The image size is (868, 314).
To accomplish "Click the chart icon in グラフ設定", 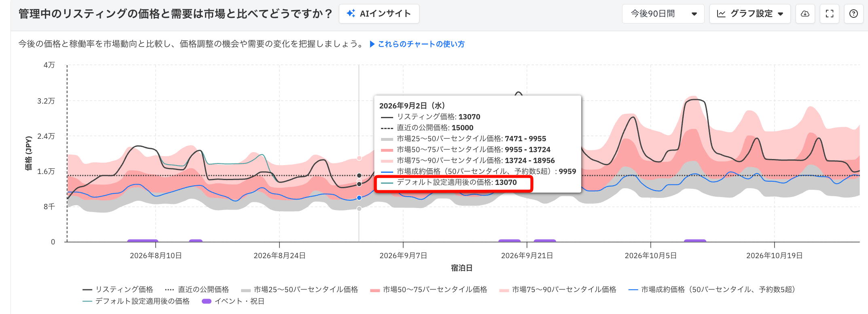I will click(721, 14).
